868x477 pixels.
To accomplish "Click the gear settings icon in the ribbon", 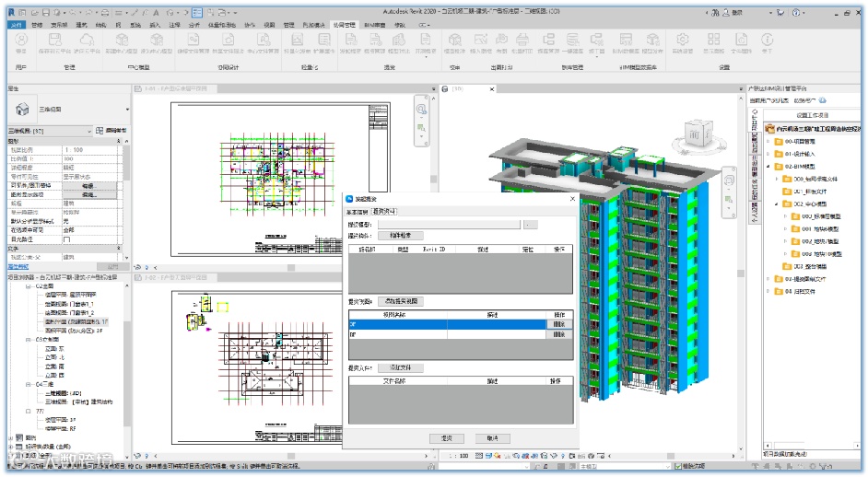I will pos(682,40).
